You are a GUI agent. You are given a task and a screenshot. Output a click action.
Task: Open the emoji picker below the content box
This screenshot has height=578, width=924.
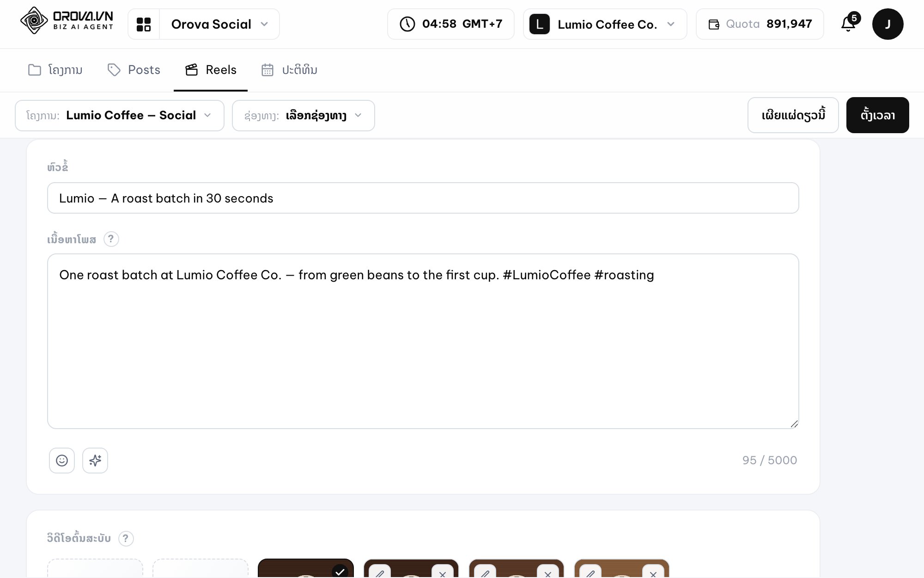point(62,461)
